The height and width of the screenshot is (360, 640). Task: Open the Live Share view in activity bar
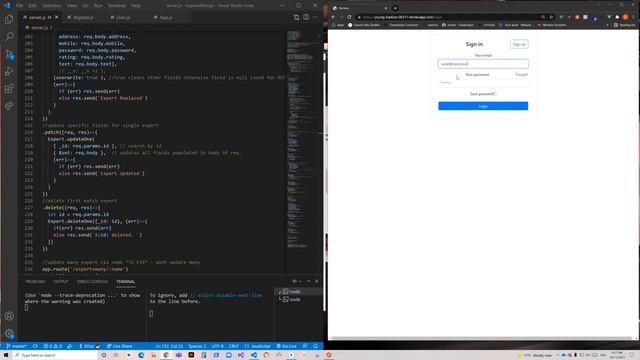pyautogui.click(x=9, y=106)
